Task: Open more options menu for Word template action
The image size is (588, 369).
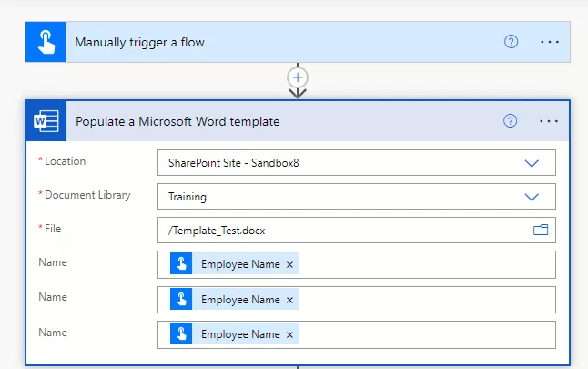Action: click(549, 121)
